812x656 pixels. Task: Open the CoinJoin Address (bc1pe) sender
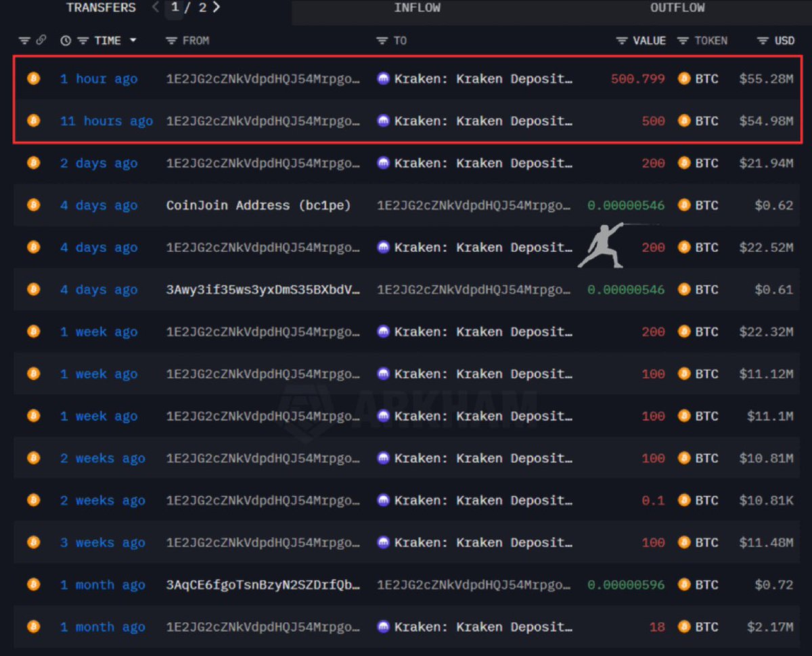[258, 205]
